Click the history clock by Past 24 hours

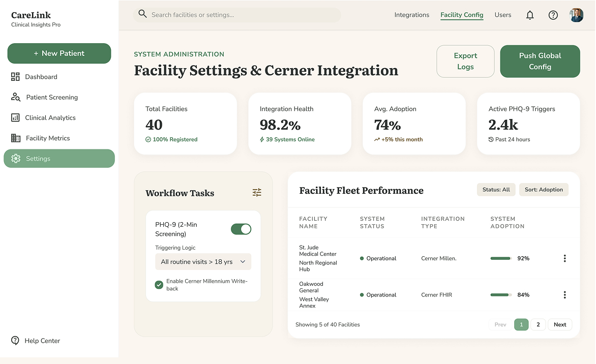point(491,139)
